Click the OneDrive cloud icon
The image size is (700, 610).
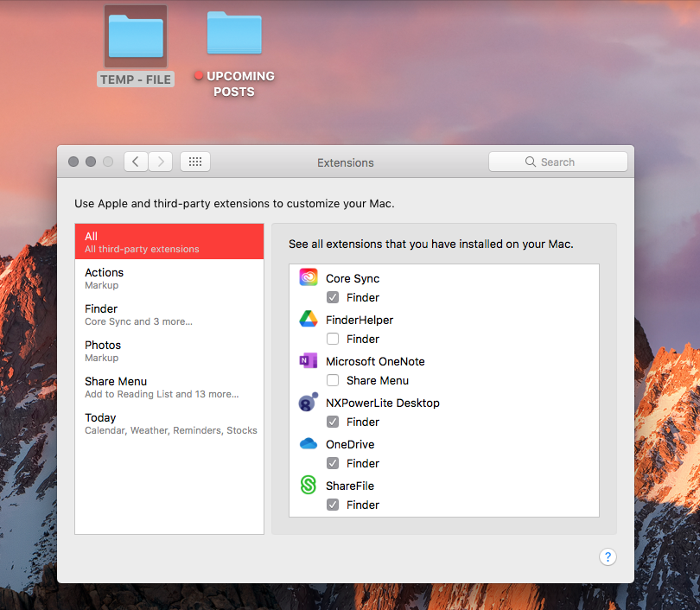(x=308, y=443)
